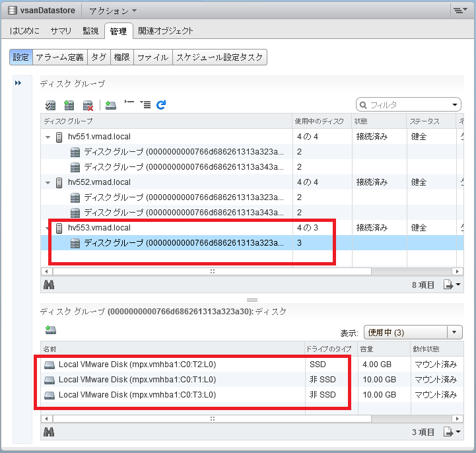The width and height of the screenshot is (476, 453).
Task: Click the find binoculars icon under disk groups
Action: point(49,285)
